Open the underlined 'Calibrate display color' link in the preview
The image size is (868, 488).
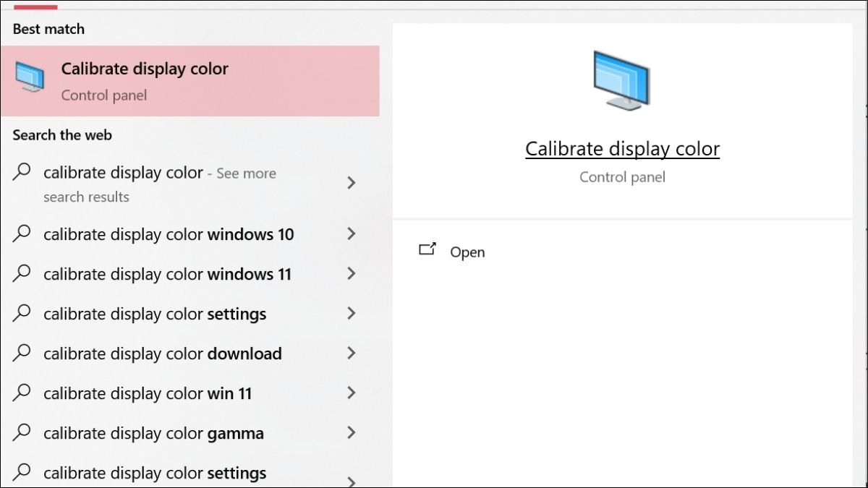622,149
